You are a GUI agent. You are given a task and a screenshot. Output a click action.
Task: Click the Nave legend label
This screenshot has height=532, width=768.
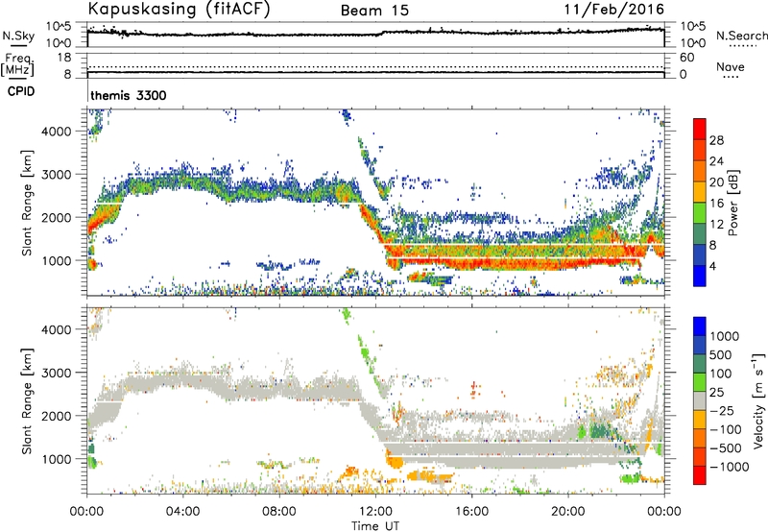click(731, 66)
